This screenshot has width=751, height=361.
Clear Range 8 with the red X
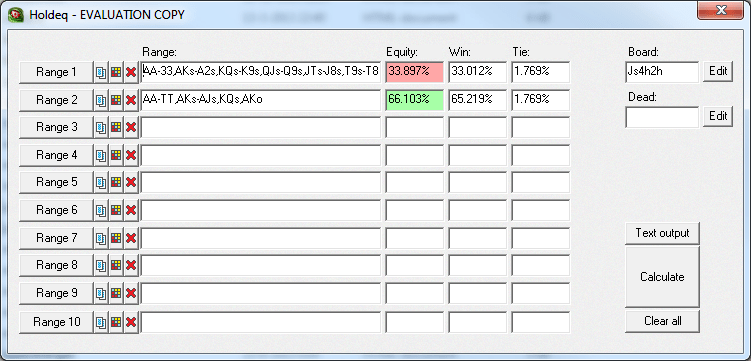[x=131, y=265]
